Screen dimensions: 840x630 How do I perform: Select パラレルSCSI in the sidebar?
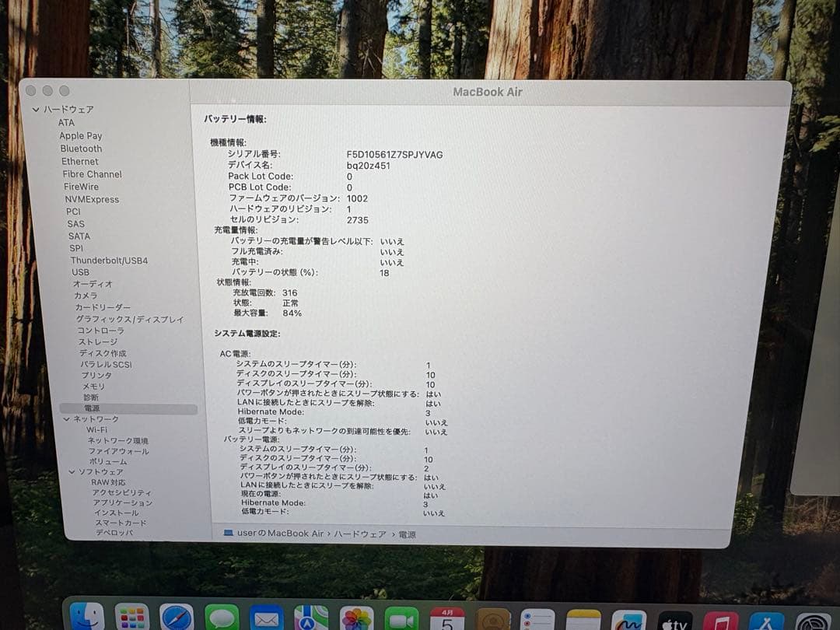[106, 364]
